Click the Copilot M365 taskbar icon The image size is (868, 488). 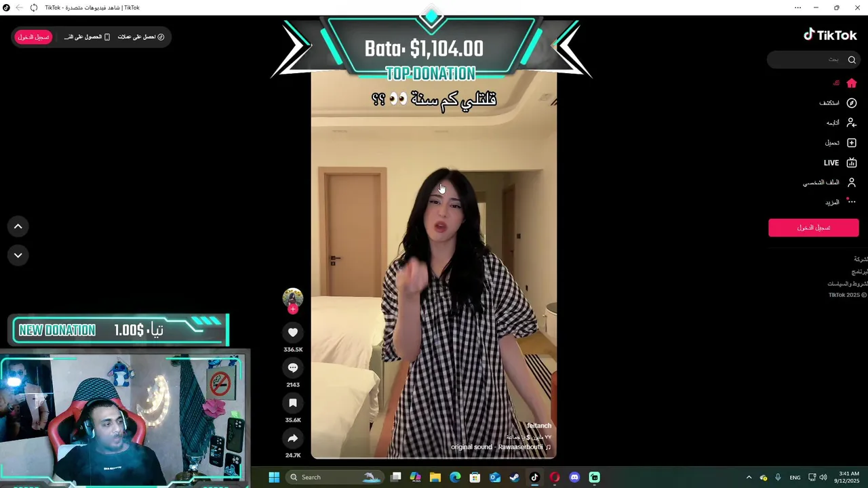point(416,477)
